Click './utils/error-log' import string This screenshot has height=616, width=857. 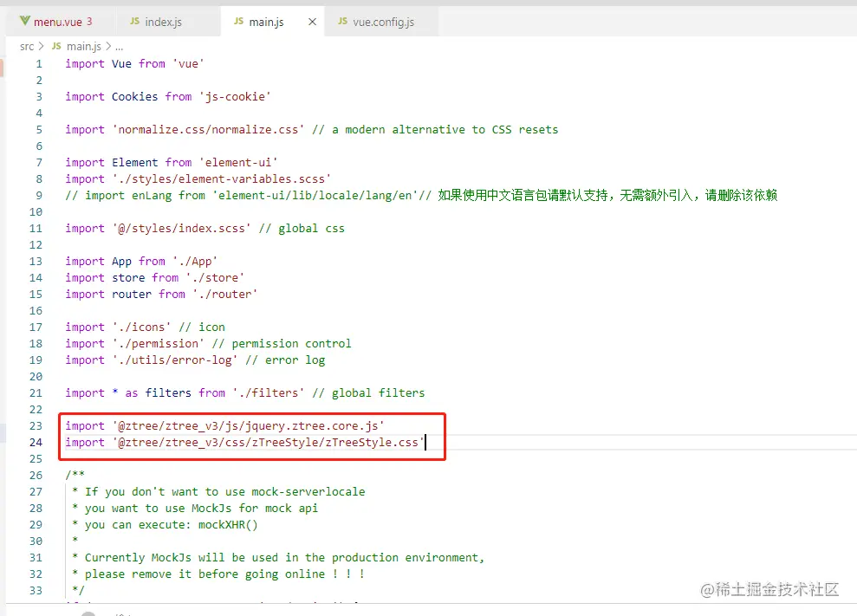point(175,360)
